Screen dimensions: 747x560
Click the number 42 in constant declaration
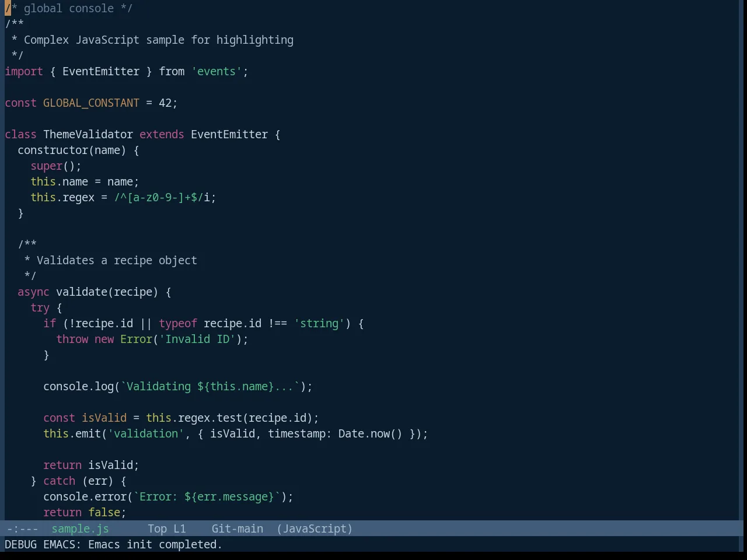165,103
